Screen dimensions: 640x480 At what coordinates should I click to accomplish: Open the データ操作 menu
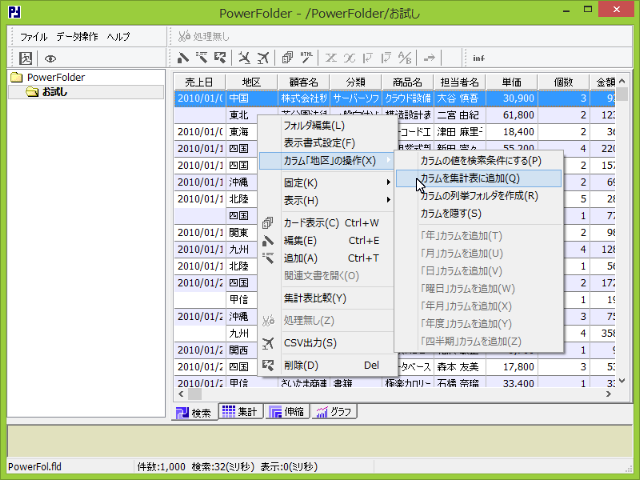pos(77,37)
